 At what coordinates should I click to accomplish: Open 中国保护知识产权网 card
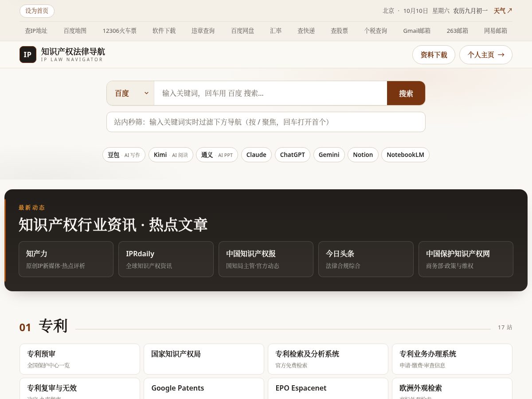[x=466, y=259]
